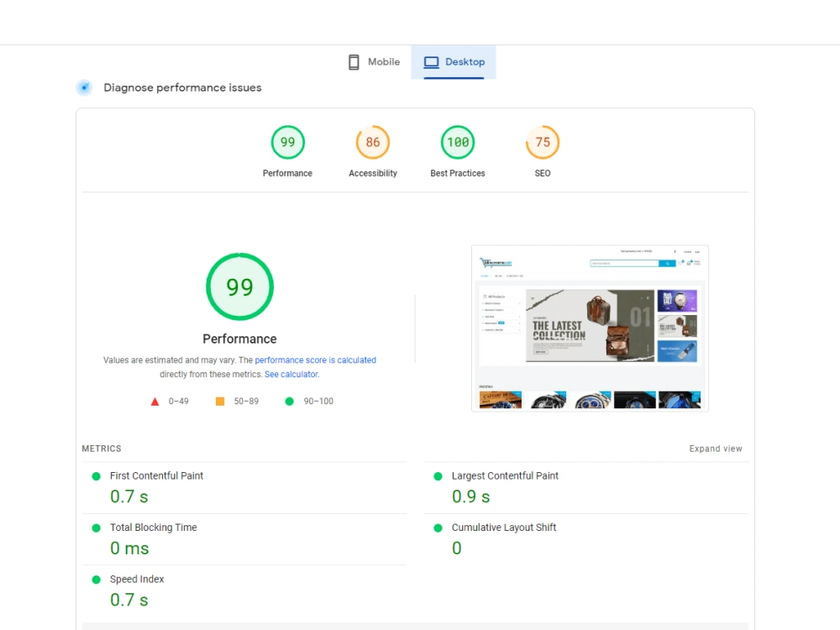
Task: Click green dot beside Speed Index
Action: (x=97, y=580)
